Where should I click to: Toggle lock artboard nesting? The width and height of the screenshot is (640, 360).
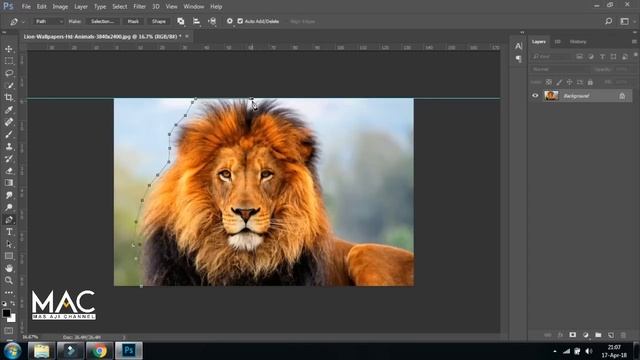point(580,82)
